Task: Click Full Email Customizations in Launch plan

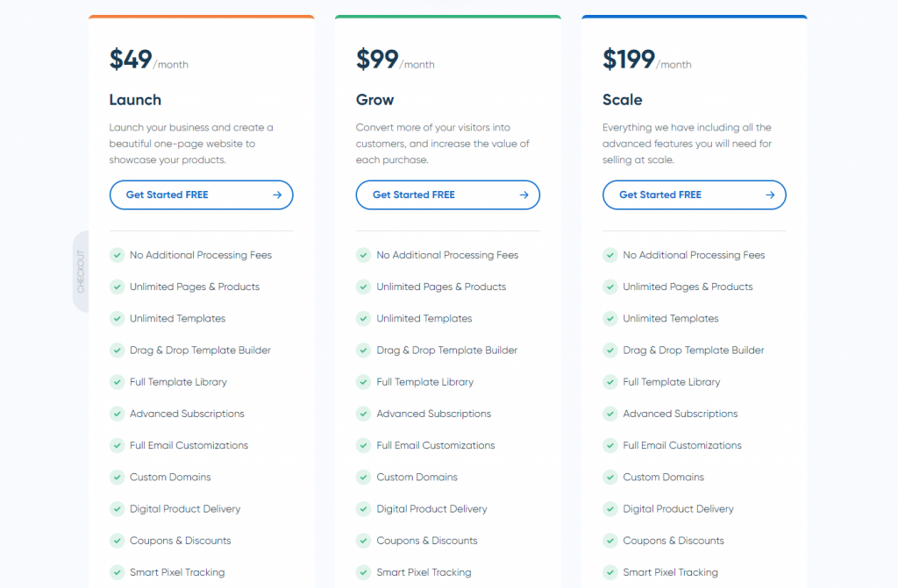Action: pyautogui.click(x=189, y=445)
